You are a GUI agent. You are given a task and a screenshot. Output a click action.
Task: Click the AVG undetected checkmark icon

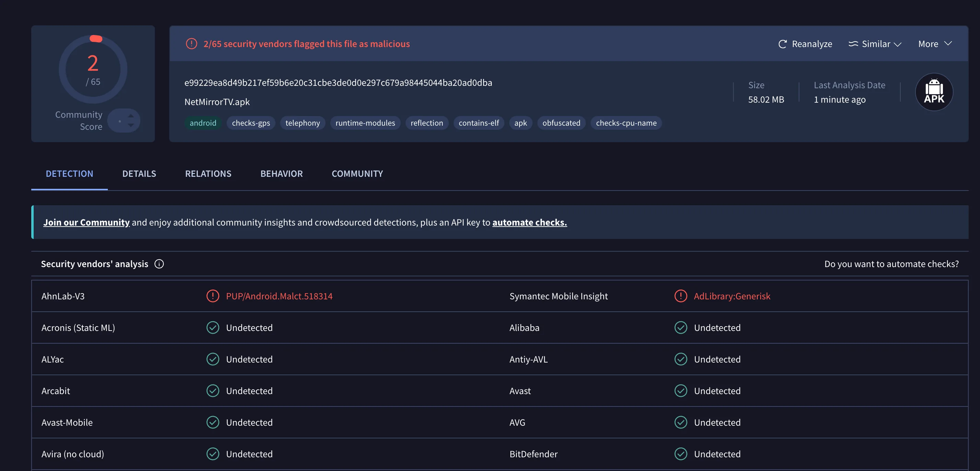tap(681, 422)
